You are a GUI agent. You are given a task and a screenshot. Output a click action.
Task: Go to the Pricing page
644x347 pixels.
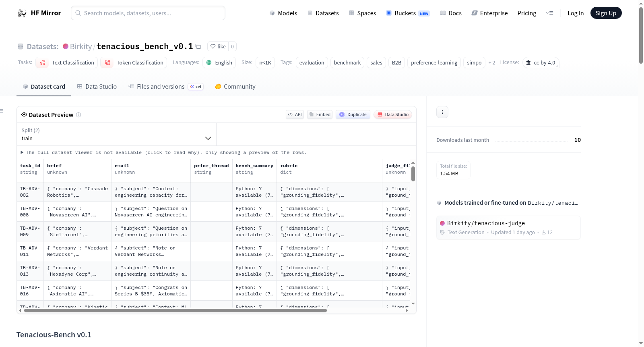click(527, 13)
